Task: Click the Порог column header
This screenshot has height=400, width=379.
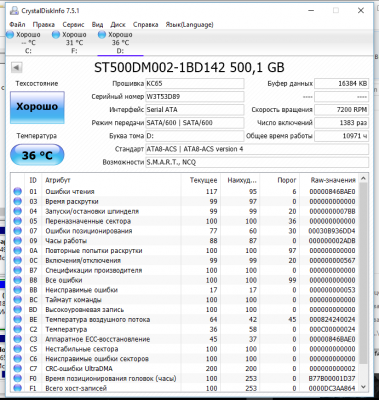Action: click(280, 180)
